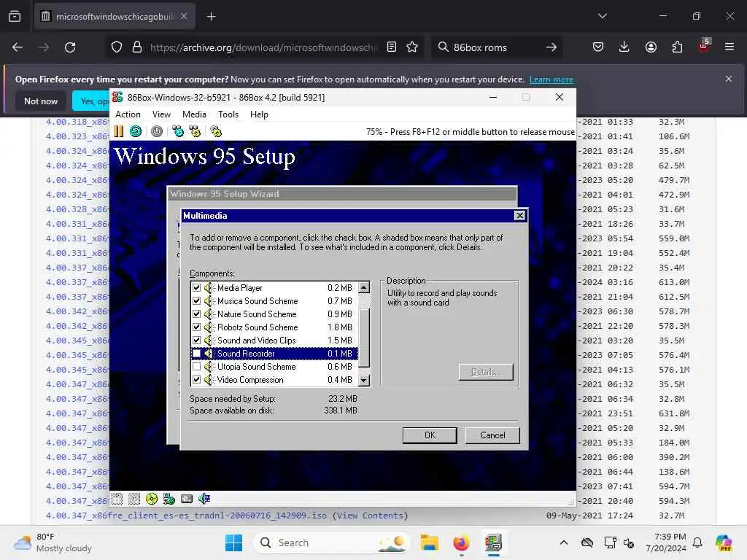
Task: Open the 86Box Help menu
Action: 259,114
